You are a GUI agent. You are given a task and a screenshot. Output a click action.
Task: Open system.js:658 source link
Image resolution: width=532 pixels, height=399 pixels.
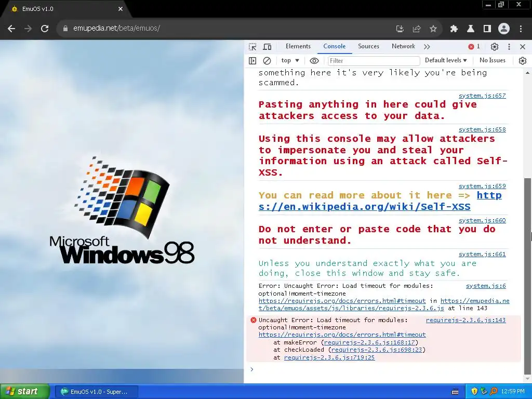click(482, 129)
